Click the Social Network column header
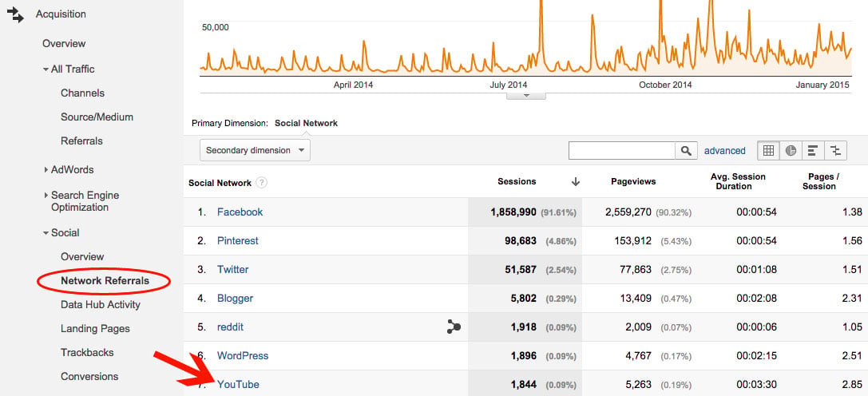The image size is (868, 396). [220, 183]
